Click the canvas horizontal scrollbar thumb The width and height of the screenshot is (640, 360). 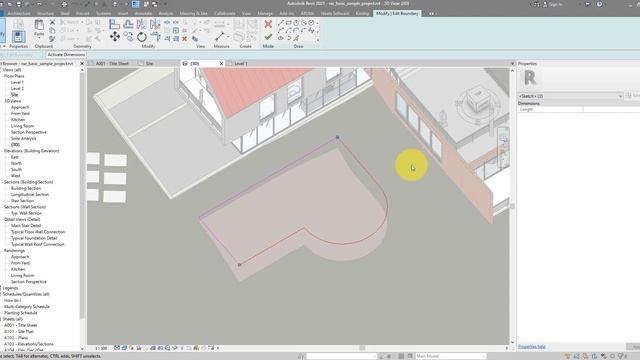pyautogui.click(x=362, y=348)
